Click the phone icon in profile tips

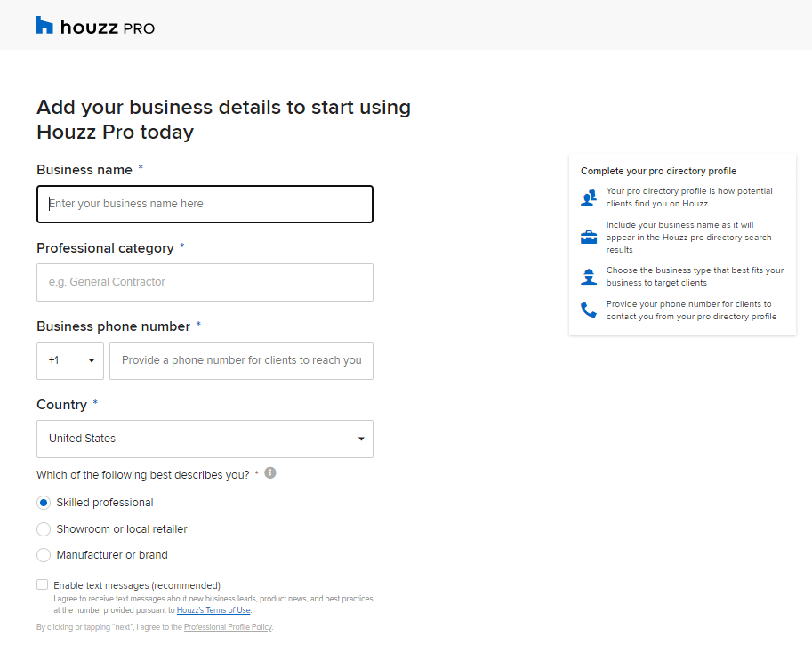point(589,310)
